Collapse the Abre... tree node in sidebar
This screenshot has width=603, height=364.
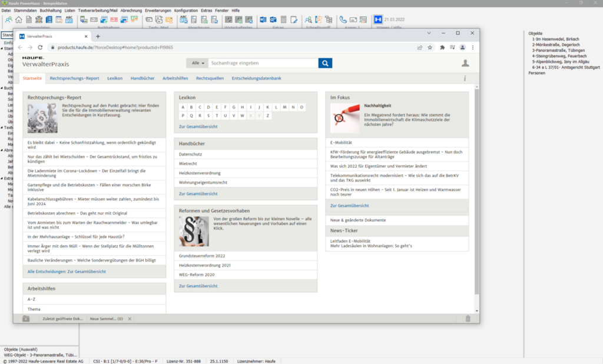[x=2, y=150]
